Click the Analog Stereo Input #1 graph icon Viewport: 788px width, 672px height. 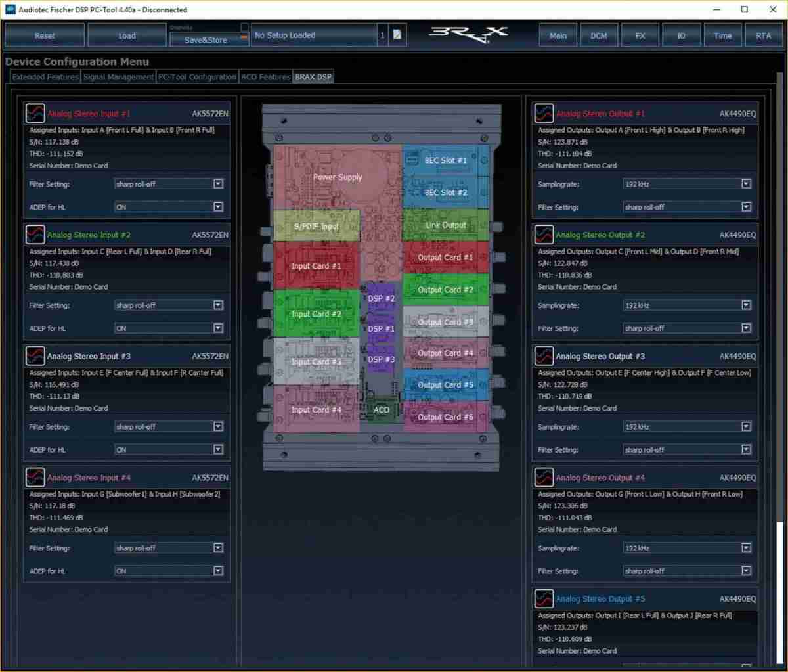pos(35,113)
